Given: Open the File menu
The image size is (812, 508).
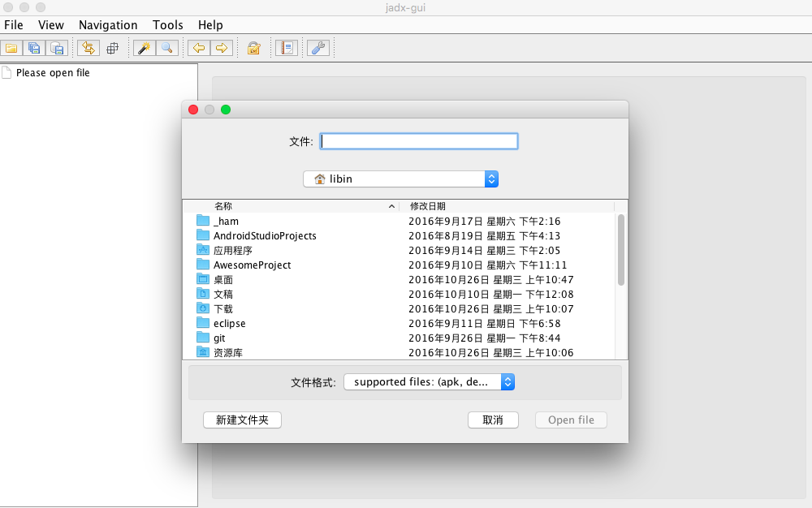Looking at the screenshot, I should (x=14, y=25).
